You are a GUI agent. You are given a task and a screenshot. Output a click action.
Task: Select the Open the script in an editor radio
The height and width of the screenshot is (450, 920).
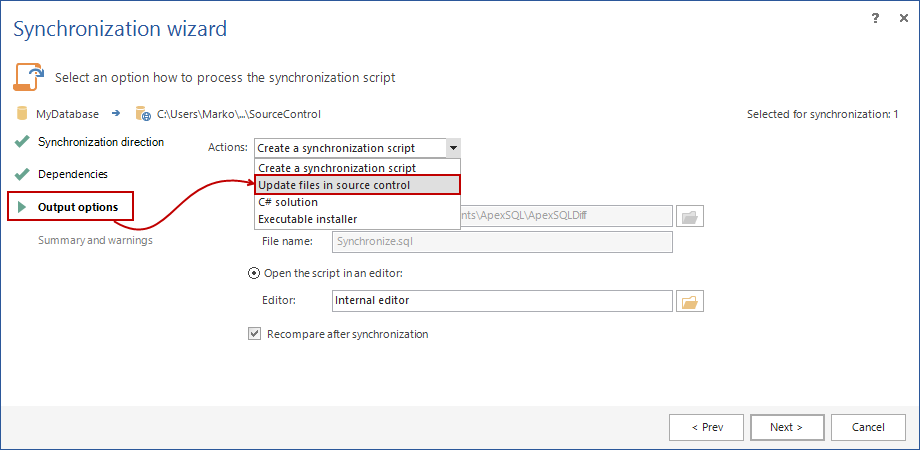254,272
